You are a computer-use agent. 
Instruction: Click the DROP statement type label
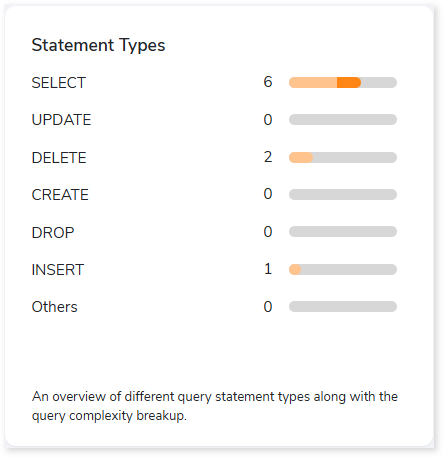[x=53, y=233]
